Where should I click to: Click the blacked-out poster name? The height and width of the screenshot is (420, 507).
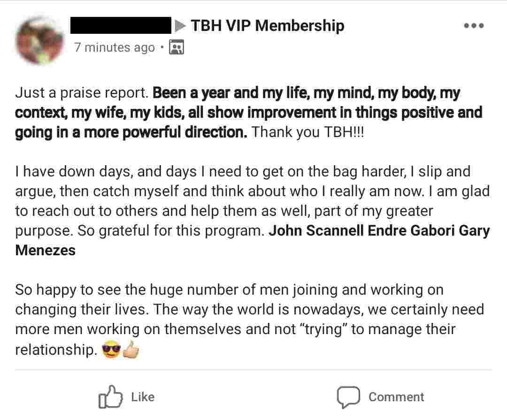click(121, 25)
